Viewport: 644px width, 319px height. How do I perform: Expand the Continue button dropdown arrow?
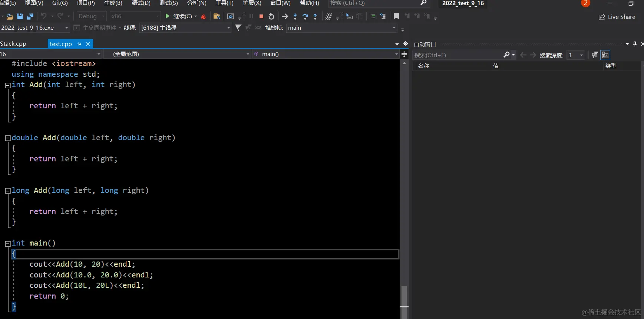click(x=196, y=16)
